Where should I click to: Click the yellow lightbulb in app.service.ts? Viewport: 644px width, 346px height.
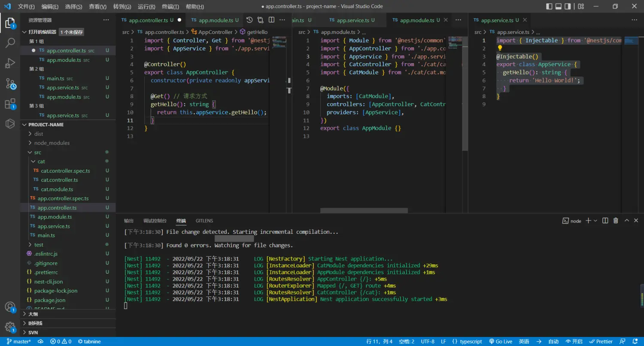point(500,48)
